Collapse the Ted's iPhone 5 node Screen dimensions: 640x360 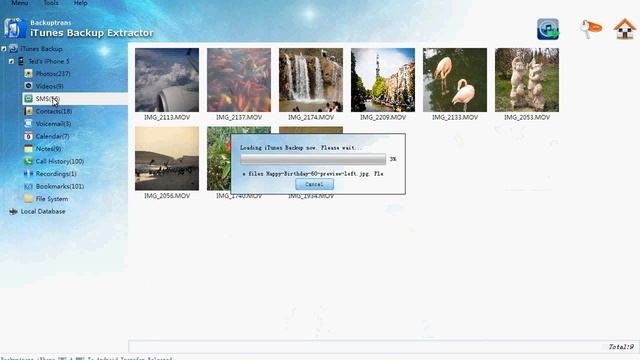[11, 62]
